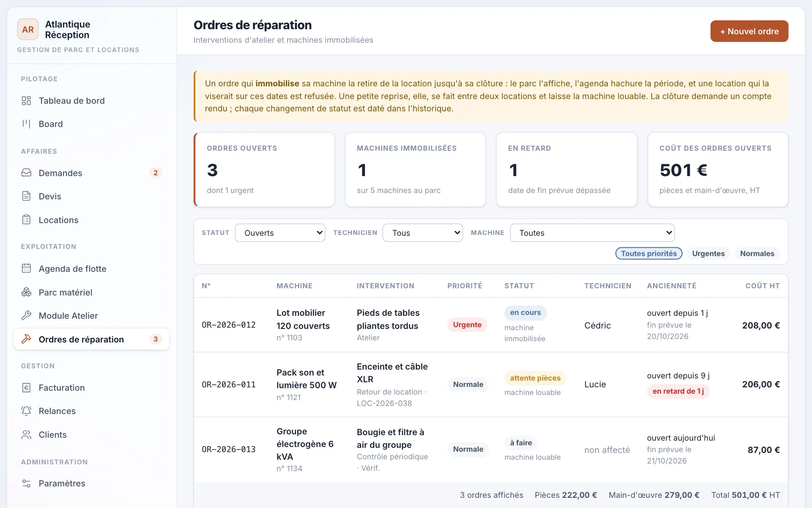
Task: Click the Parc matériel boxes icon
Action: tap(26, 292)
